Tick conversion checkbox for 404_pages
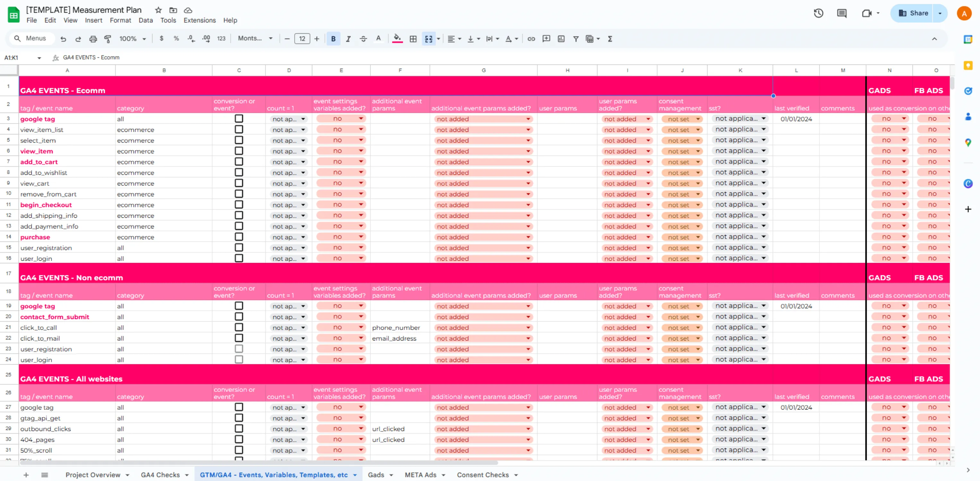The image size is (980, 481). tap(239, 439)
